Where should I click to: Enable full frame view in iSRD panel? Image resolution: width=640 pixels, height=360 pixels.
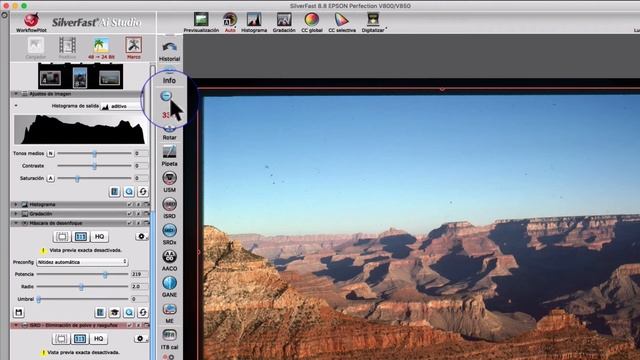pyautogui.click(x=61, y=339)
